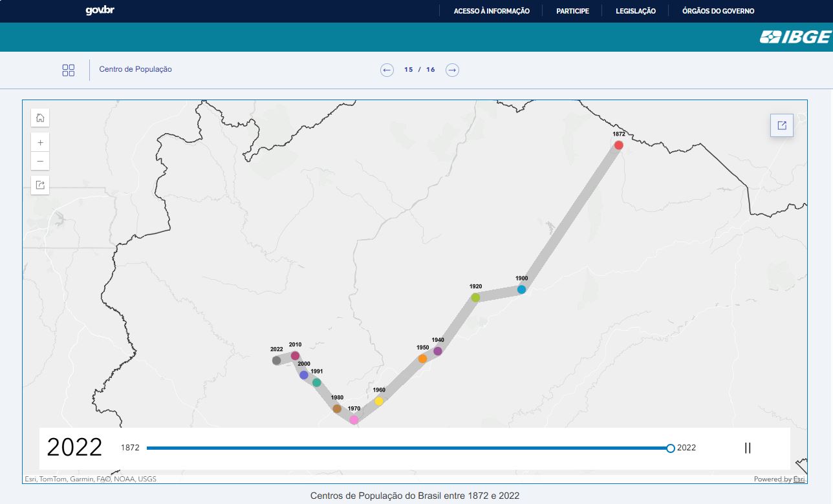
Task: Open map in new window icon
Action: [781, 125]
